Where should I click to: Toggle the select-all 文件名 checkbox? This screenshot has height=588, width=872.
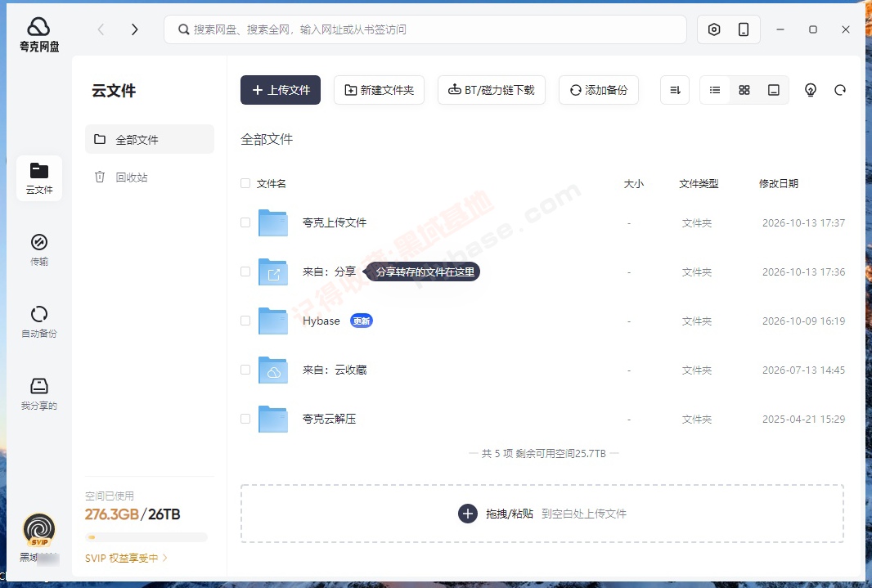245,183
